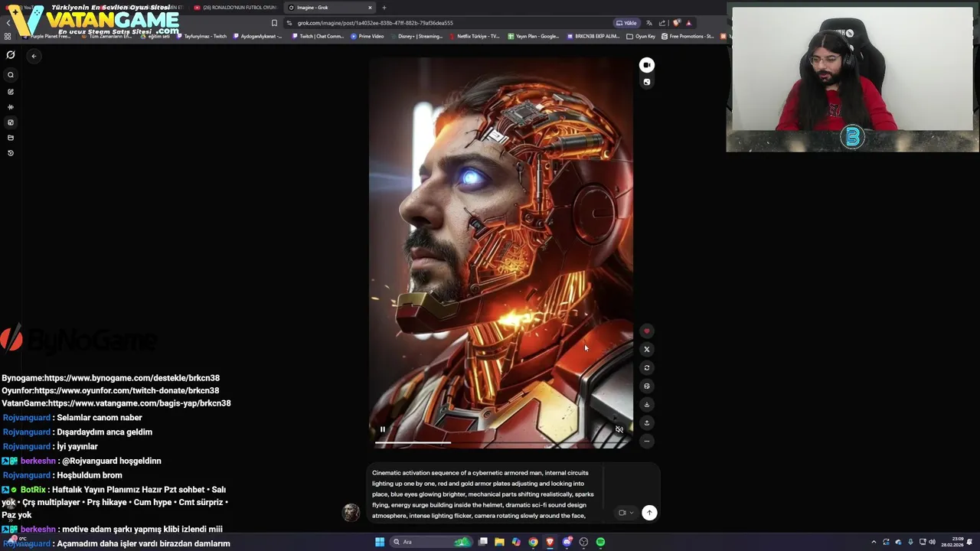
Task: Open the Twitch | Chat Comm... bookmark
Action: tap(318, 36)
